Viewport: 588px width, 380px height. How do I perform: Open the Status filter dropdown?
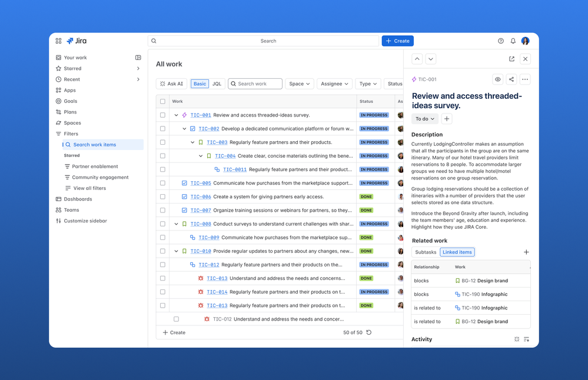pos(395,84)
